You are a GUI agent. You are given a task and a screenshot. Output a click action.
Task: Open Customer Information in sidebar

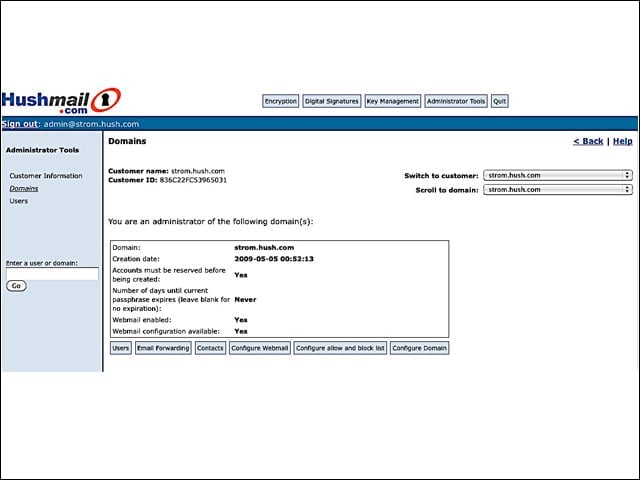click(46, 176)
